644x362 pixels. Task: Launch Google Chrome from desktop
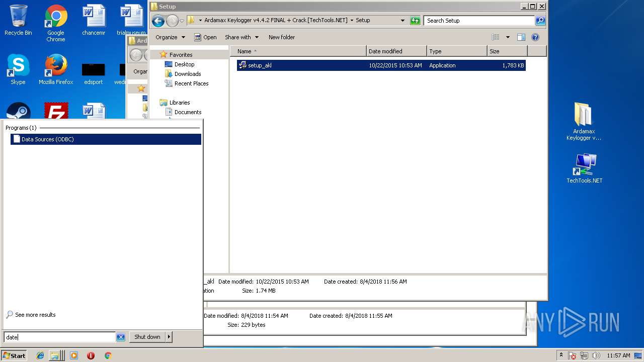(56, 24)
